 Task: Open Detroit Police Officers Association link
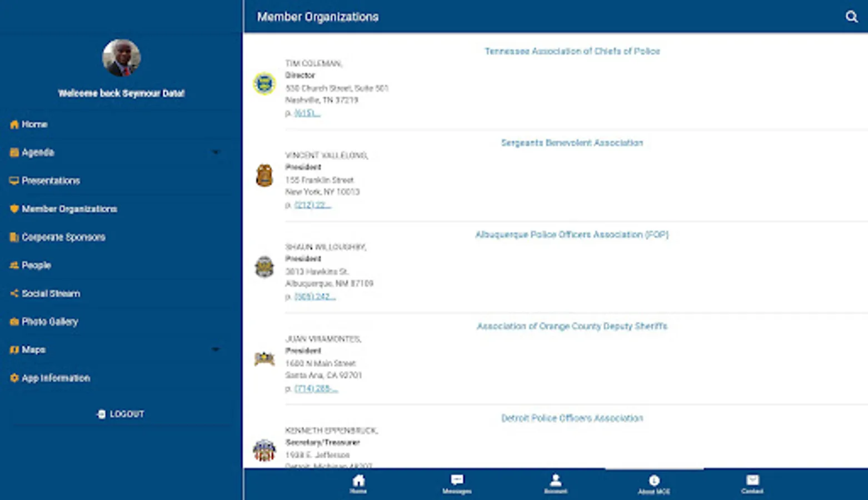pyautogui.click(x=572, y=418)
